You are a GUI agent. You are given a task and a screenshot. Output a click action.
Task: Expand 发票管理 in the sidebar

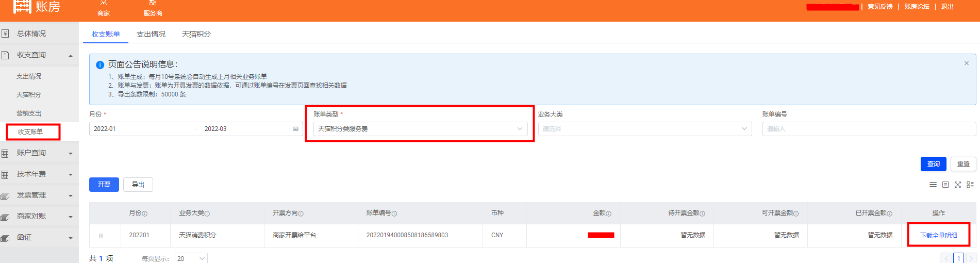[39, 195]
